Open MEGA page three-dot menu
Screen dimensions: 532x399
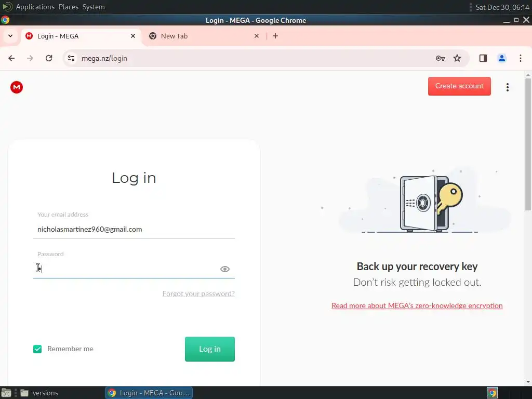click(x=507, y=87)
